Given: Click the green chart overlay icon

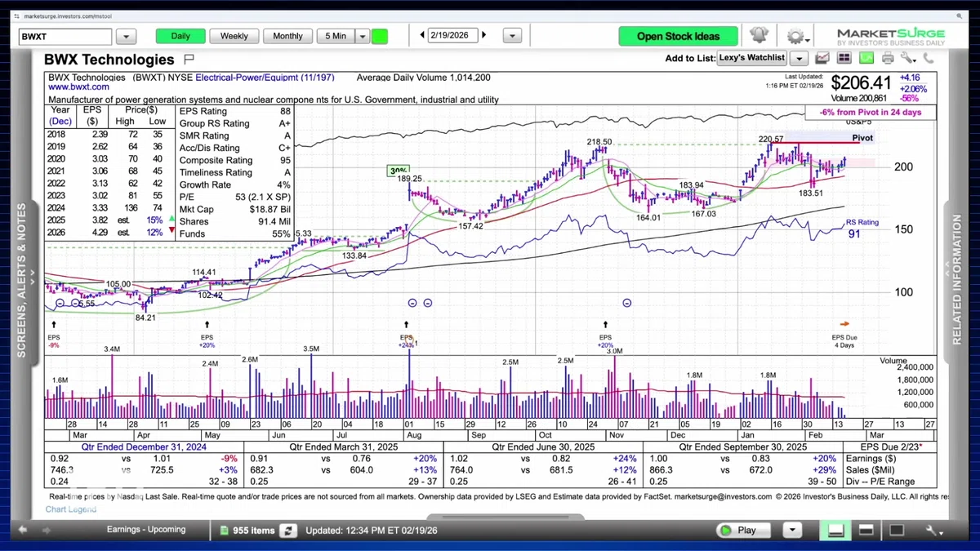Looking at the screenshot, I should pos(866,58).
